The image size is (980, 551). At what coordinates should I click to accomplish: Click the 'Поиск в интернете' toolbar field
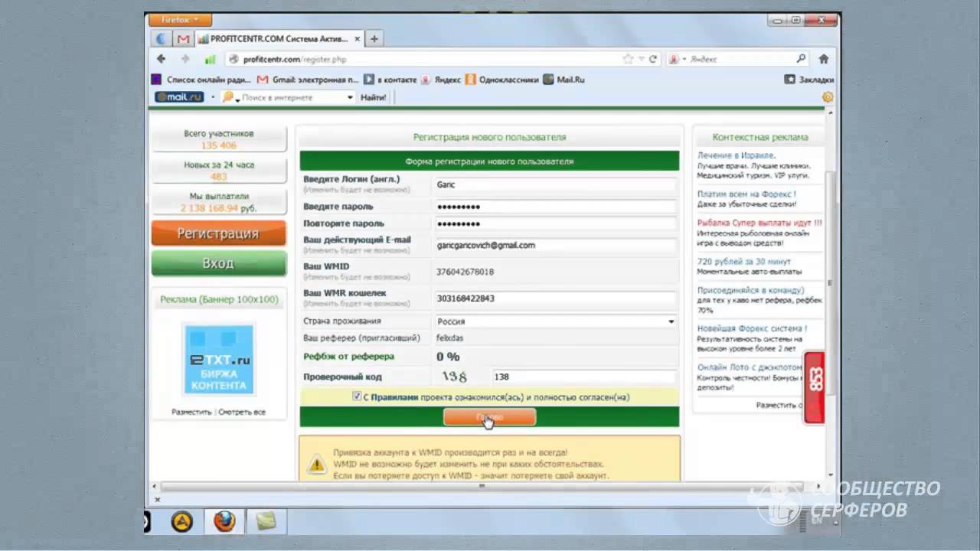tap(294, 98)
